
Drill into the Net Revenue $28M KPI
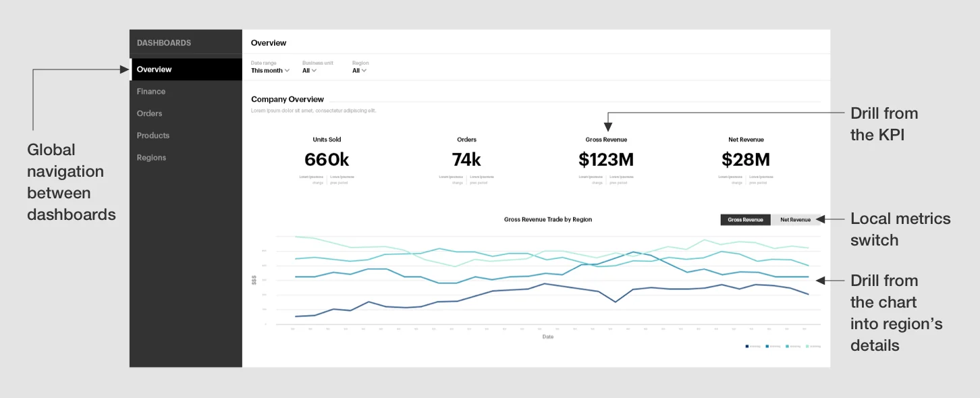tap(746, 160)
